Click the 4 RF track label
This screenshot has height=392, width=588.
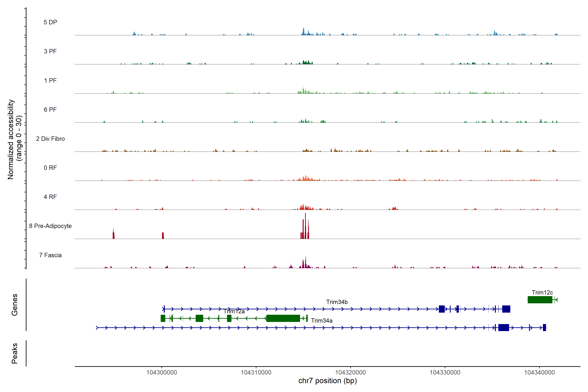coord(50,197)
